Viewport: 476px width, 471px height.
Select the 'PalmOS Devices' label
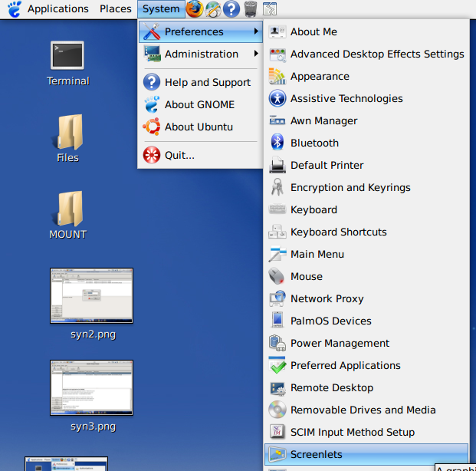[x=331, y=321]
